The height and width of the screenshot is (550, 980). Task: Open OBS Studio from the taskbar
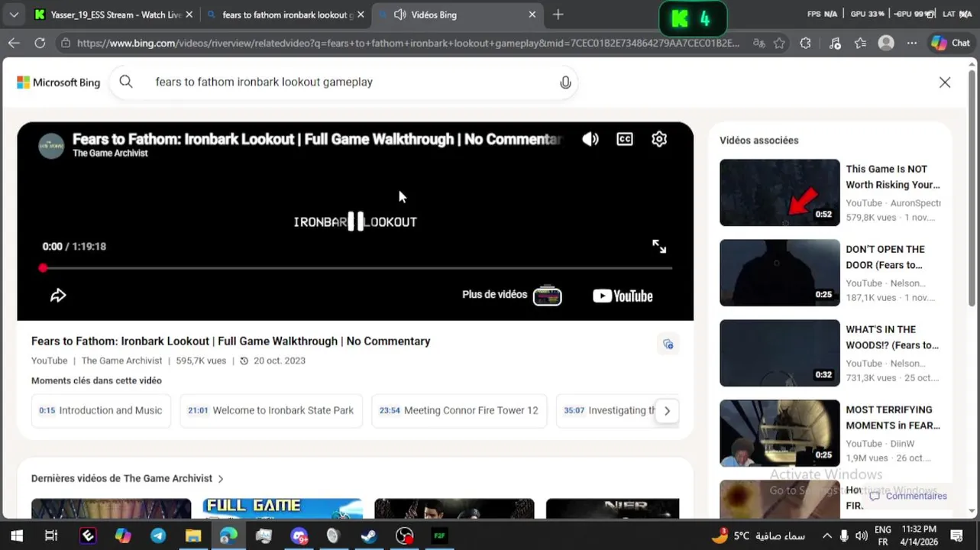[x=404, y=536]
